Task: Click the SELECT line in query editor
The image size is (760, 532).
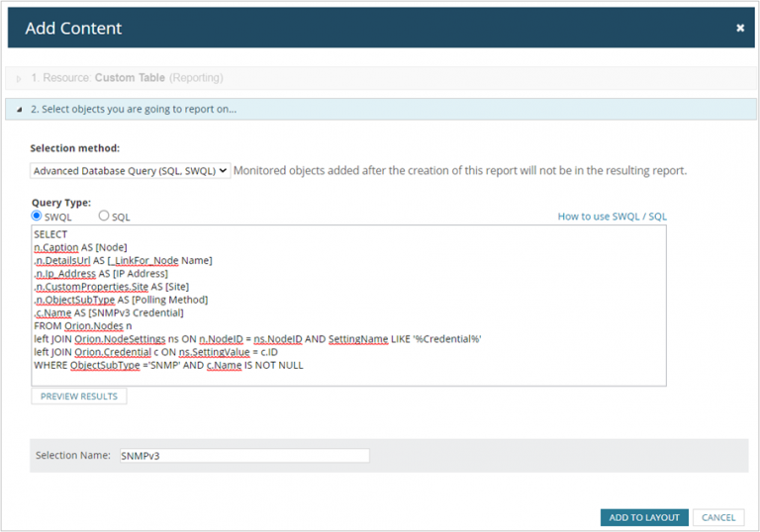Action: [50, 234]
